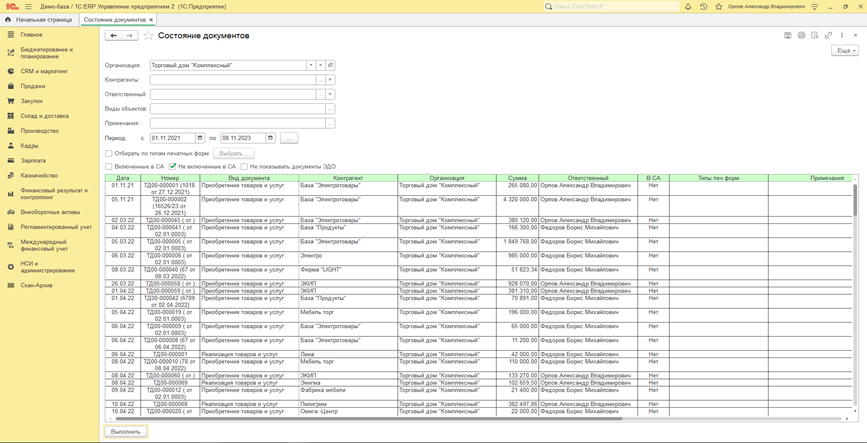This screenshot has width=867, height=443.
Task: Open the Главное section icon
Action: click(10, 34)
